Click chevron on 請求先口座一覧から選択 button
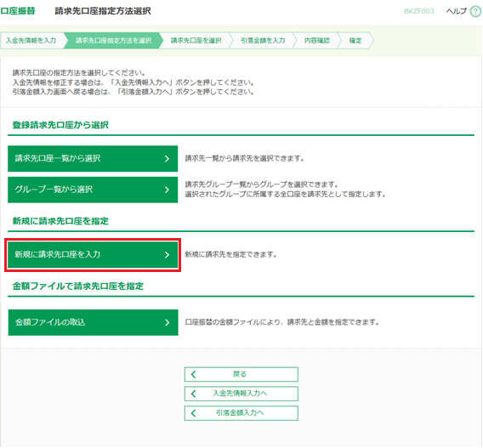This screenshot has width=483, height=448. pos(167,159)
